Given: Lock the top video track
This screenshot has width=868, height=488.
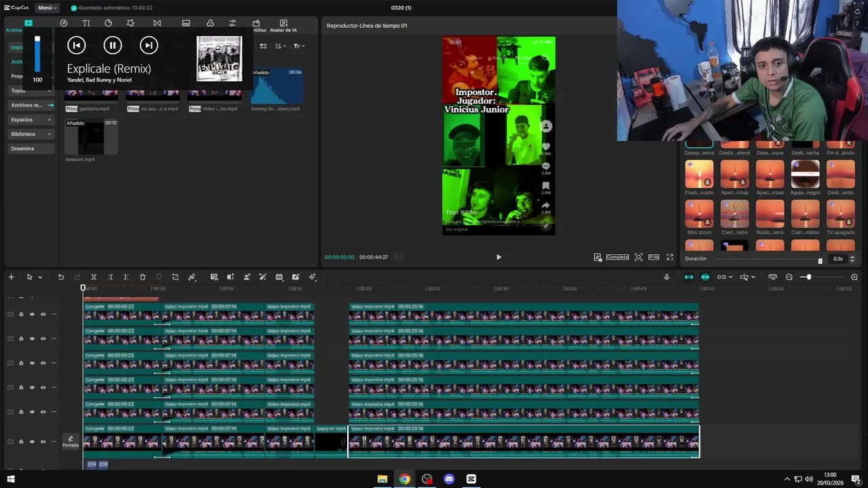Looking at the screenshot, I should click(x=21, y=314).
